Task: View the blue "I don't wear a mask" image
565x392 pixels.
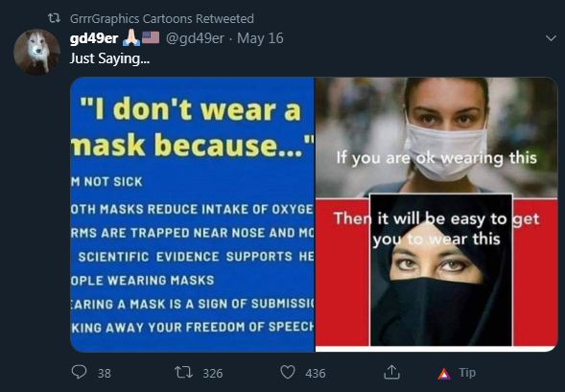Action: coord(193,215)
